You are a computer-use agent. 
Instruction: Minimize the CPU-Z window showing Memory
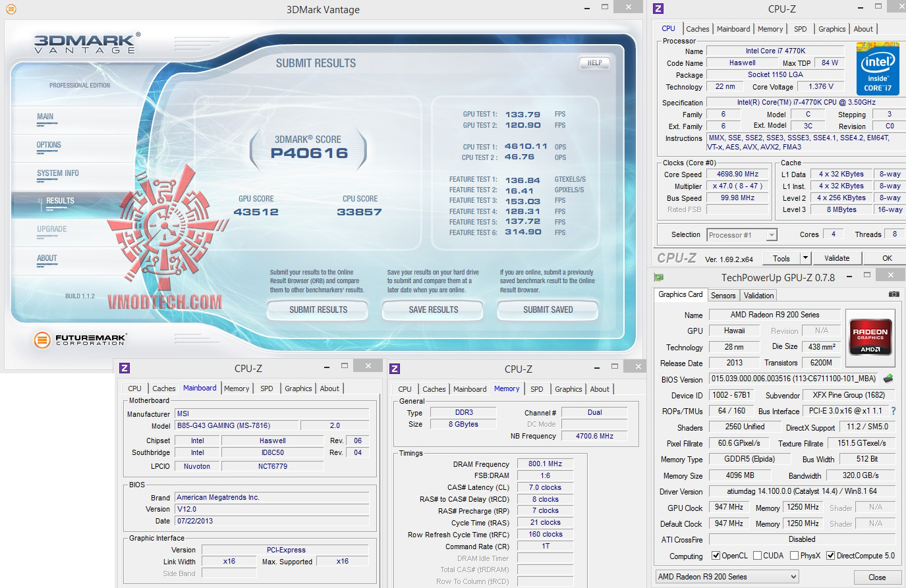(x=597, y=367)
